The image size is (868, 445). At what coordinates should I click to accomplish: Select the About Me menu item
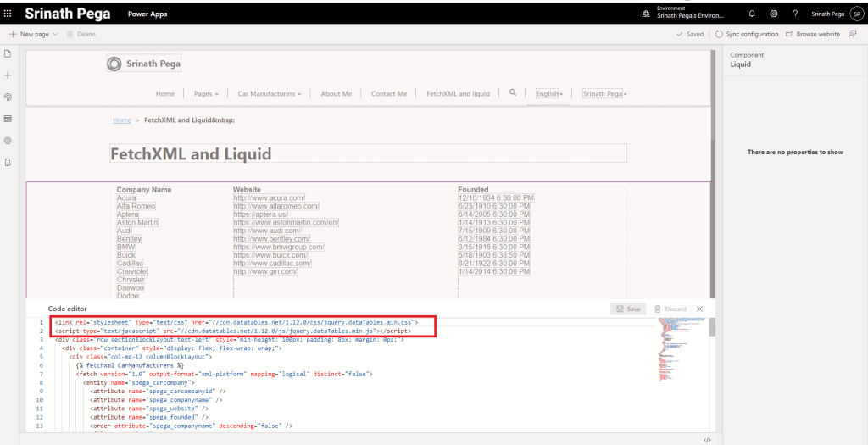[336, 94]
